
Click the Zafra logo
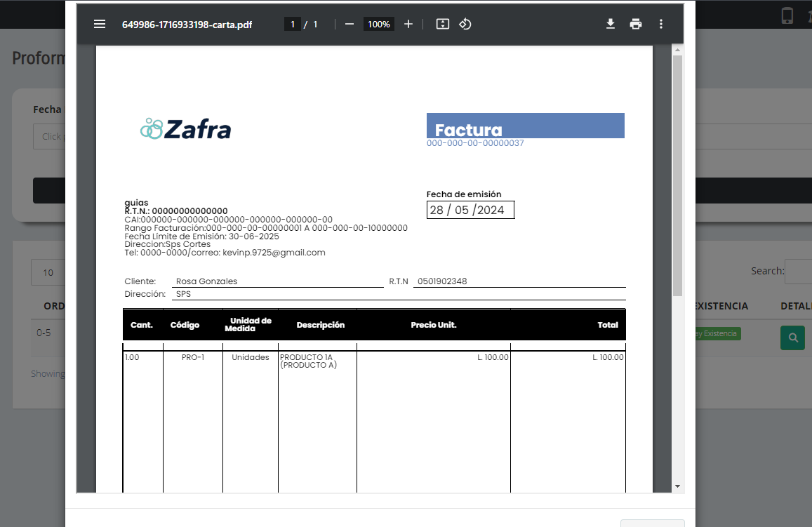185,129
